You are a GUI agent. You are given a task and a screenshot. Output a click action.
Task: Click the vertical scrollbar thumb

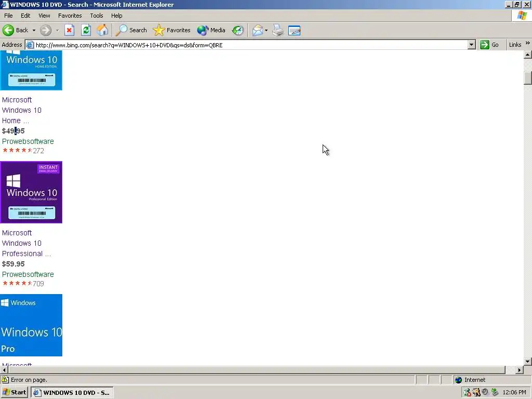coord(528,78)
